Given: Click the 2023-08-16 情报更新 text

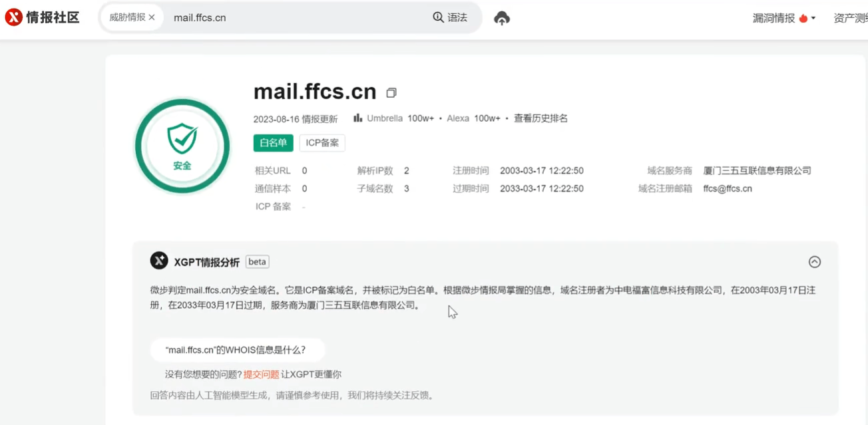Looking at the screenshot, I should coord(296,119).
